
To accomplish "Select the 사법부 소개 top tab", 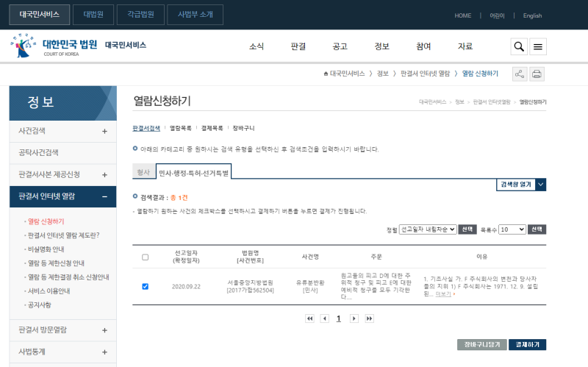I will pos(195,15).
